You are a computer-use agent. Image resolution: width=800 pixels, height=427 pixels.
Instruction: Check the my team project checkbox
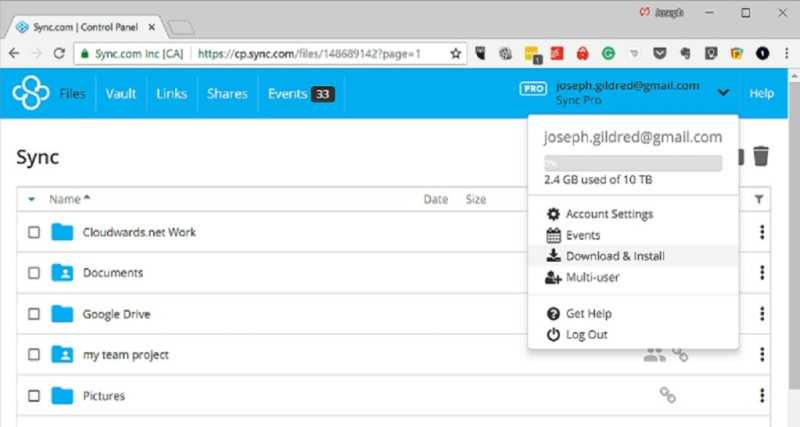[34, 354]
